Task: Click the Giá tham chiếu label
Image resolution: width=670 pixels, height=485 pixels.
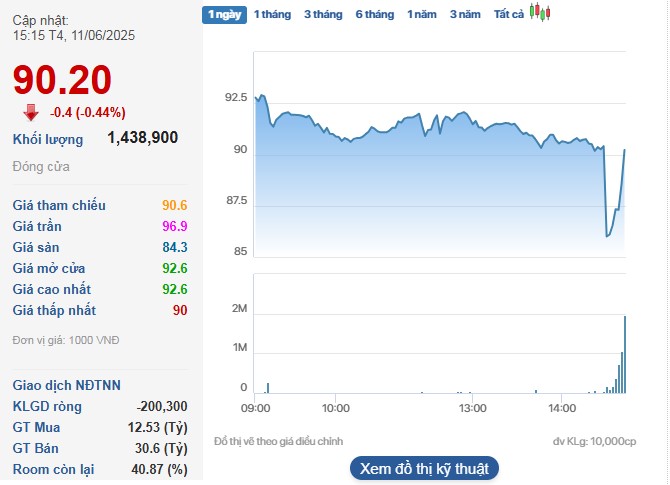Action: pos(59,205)
